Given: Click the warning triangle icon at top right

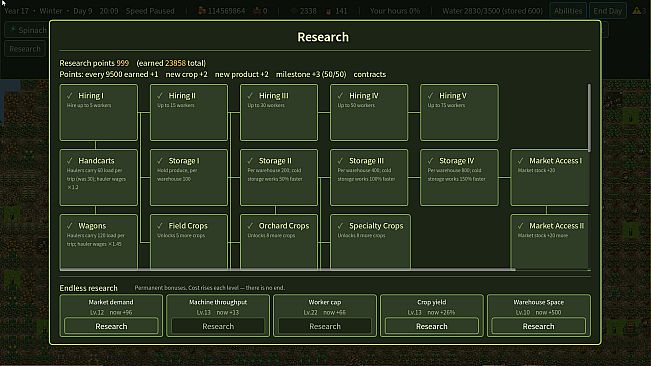Looking at the screenshot, I should [x=636, y=11].
